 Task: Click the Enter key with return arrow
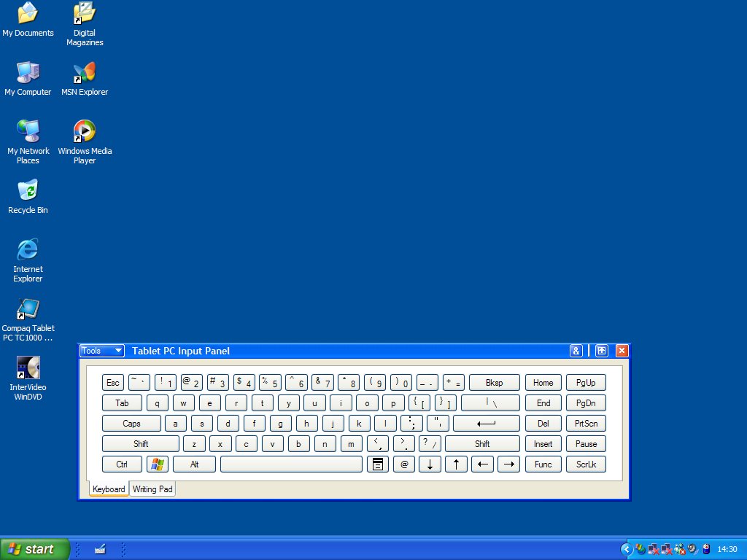point(487,424)
